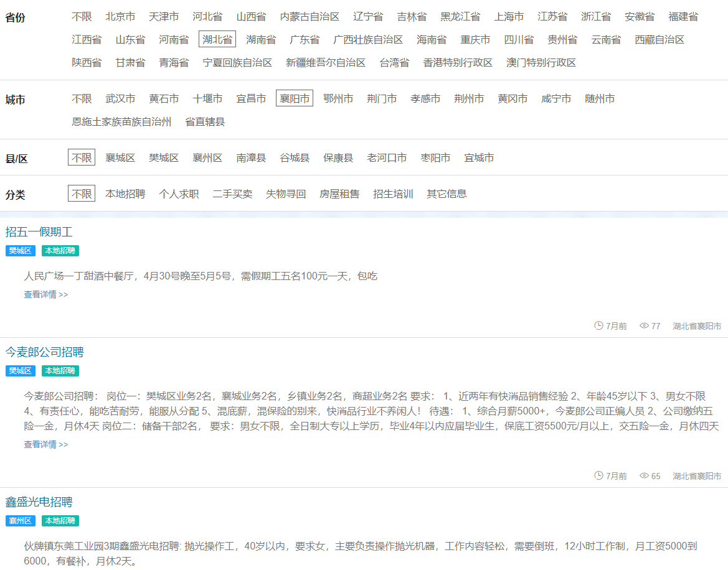The width and height of the screenshot is (728, 570).
Task: Select 北京市 in the province filter
Action: coord(120,17)
